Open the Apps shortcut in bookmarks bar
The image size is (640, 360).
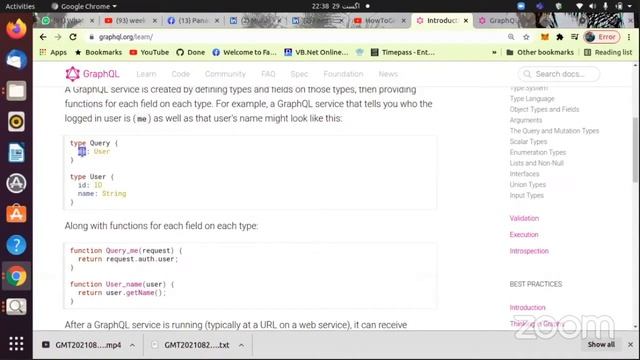[x=53, y=52]
